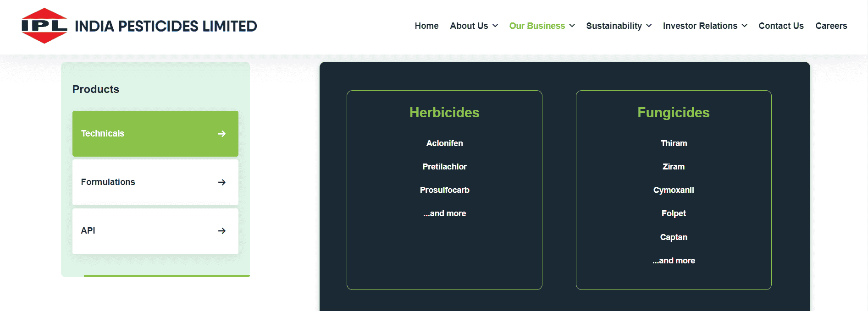This screenshot has width=868, height=311.
Task: Click the Products sidebar heading
Action: point(96,89)
